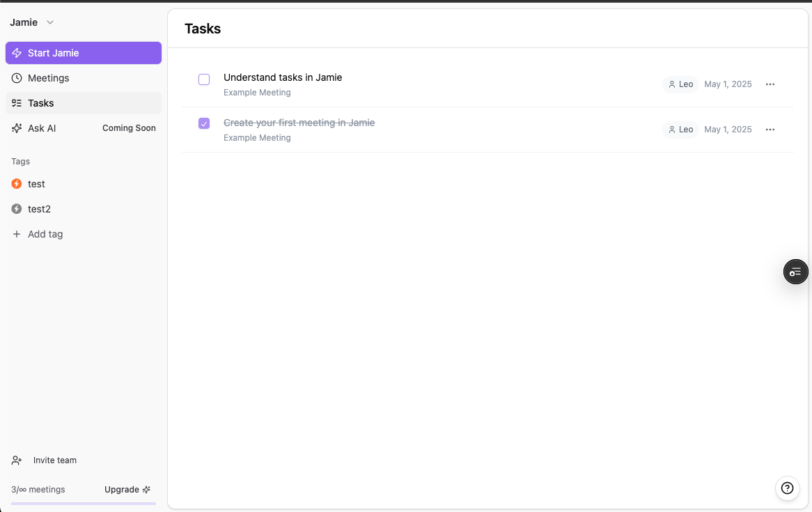
Task: Click the Understand tasks in Jamie title
Action: pyautogui.click(x=283, y=77)
